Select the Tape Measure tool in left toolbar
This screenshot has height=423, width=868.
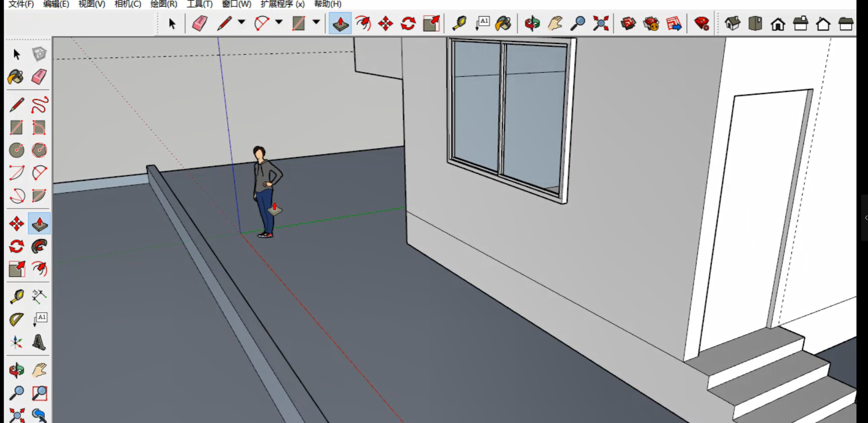(16, 296)
